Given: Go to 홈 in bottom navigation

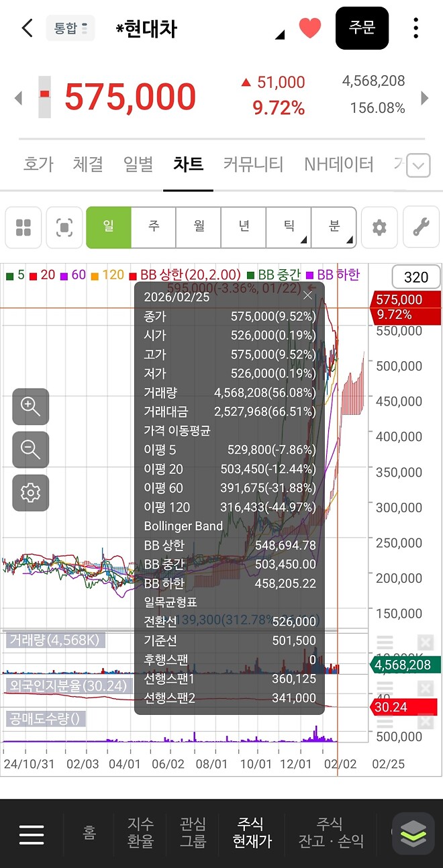Looking at the screenshot, I should 89,833.
